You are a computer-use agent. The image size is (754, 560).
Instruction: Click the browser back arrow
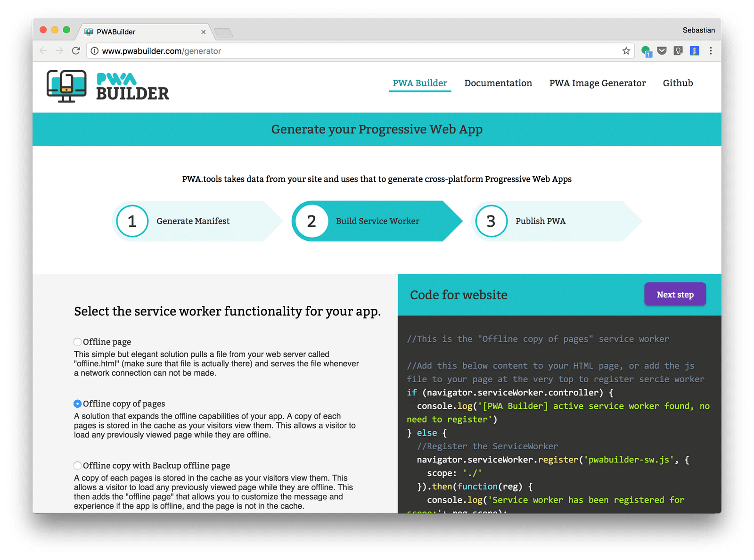coord(43,51)
